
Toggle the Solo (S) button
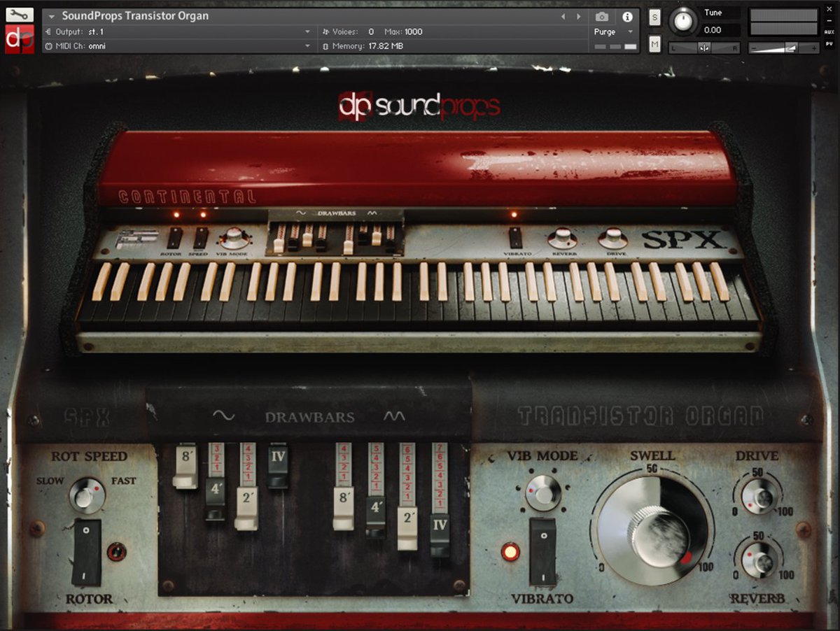click(654, 18)
